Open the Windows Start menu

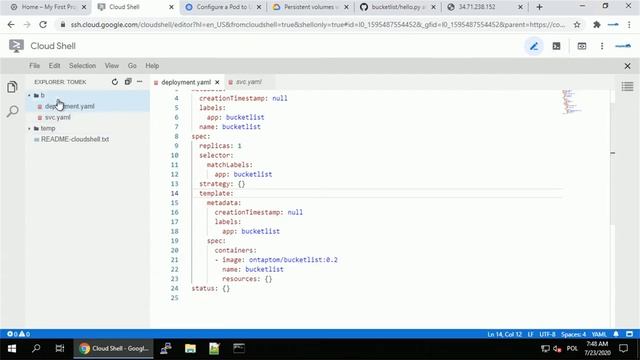pyautogui.click(x=12, y=348)
